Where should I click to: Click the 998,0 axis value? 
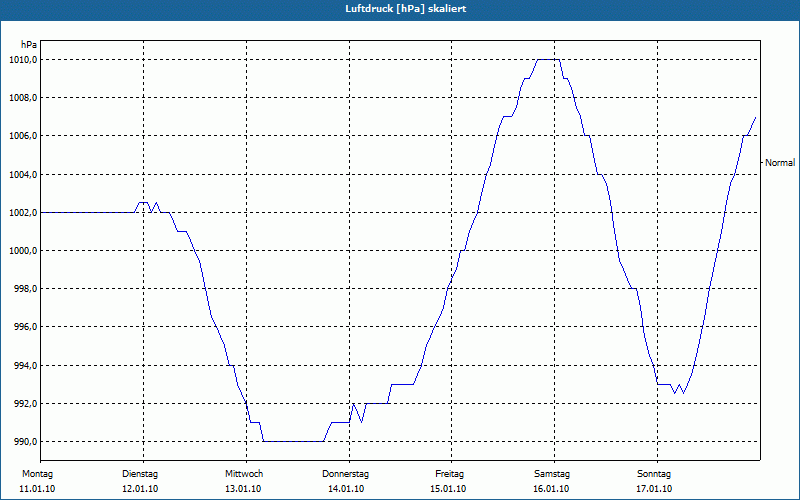[26, 289]
